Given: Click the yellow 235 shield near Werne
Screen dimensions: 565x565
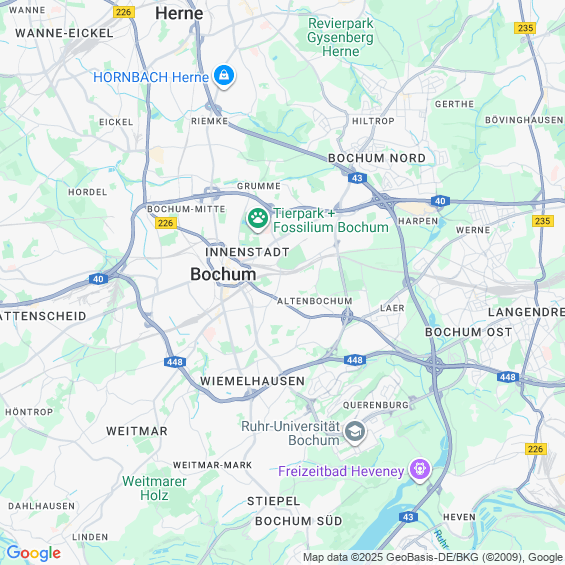Looking at the screenshot, I should (x=543, y=221).
